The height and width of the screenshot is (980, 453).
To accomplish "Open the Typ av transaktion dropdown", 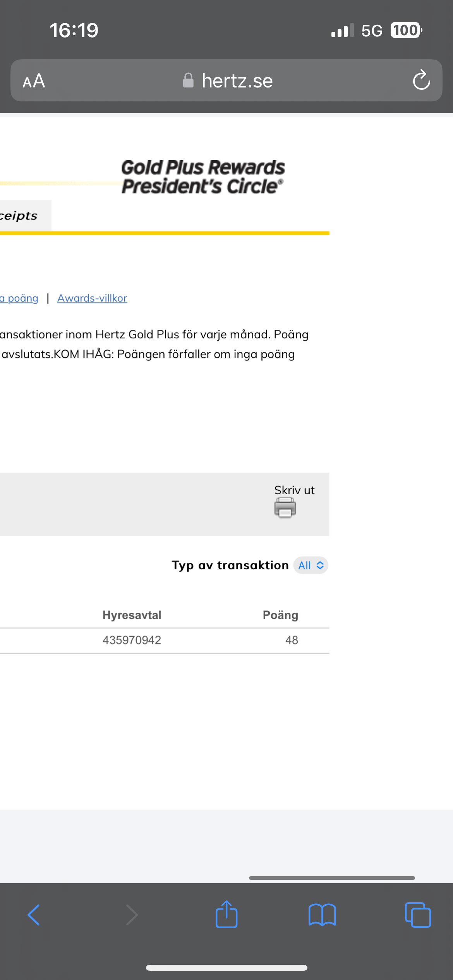I will click(311, 565).
